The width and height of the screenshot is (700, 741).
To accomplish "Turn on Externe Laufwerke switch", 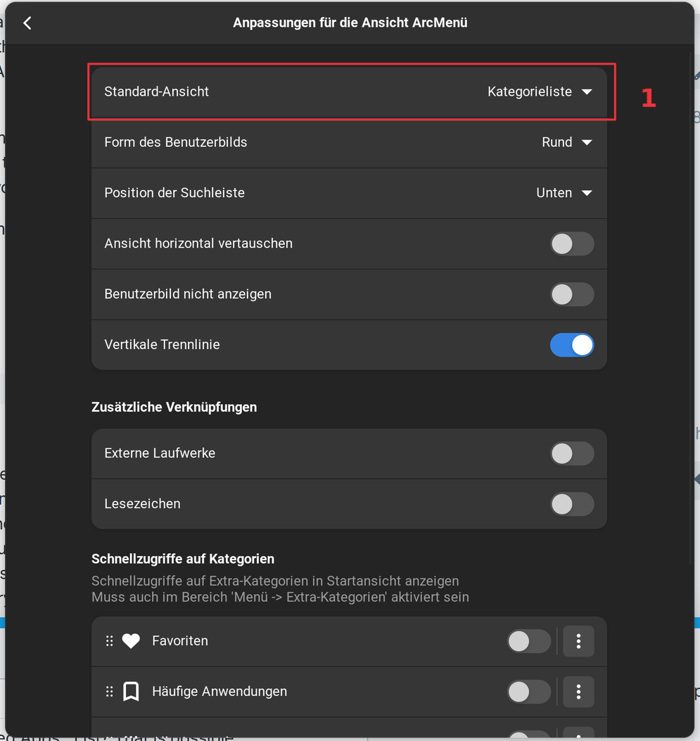I will pyautogui.click(x=571, y=454).
